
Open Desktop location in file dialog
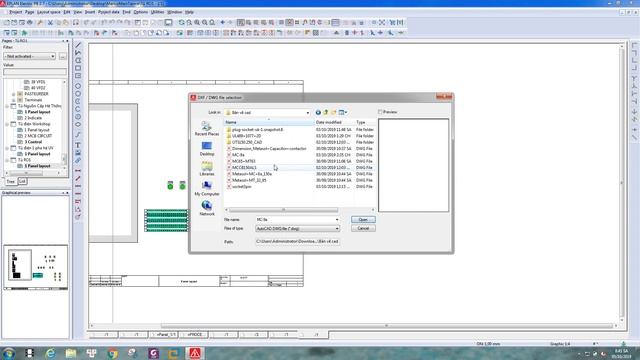207,149
